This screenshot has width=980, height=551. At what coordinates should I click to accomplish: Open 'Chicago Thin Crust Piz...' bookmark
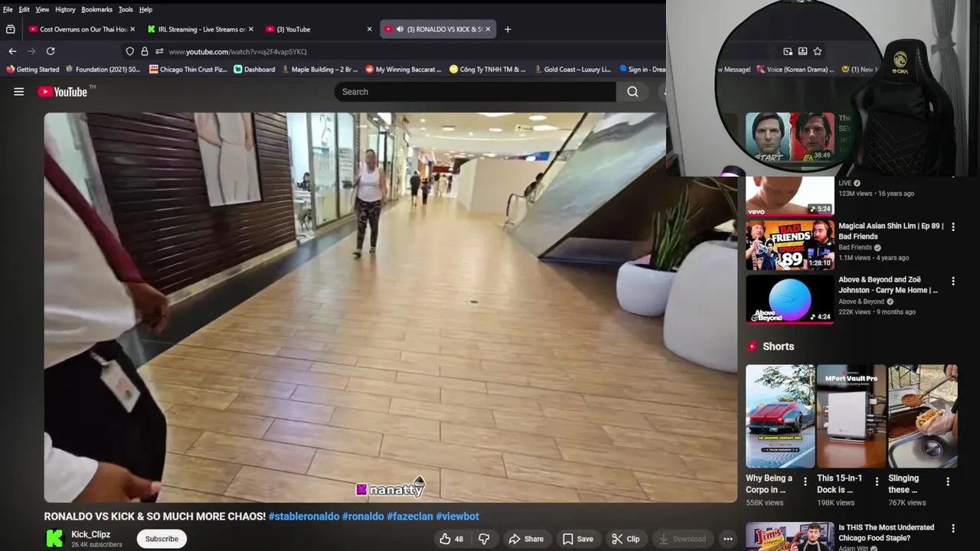188,70
